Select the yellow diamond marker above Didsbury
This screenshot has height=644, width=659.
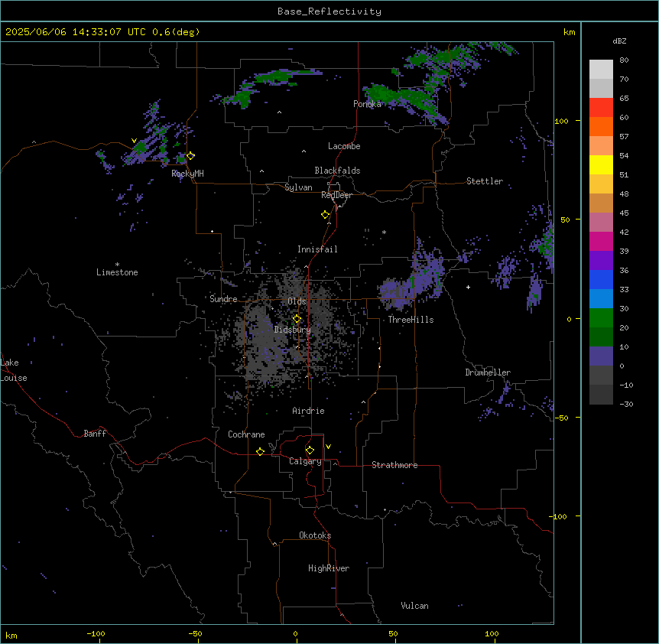pyautogui.click(x=297, y=319)
